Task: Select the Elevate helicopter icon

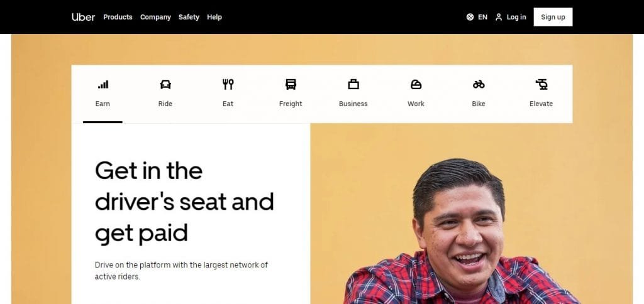Action: [541, 85]
